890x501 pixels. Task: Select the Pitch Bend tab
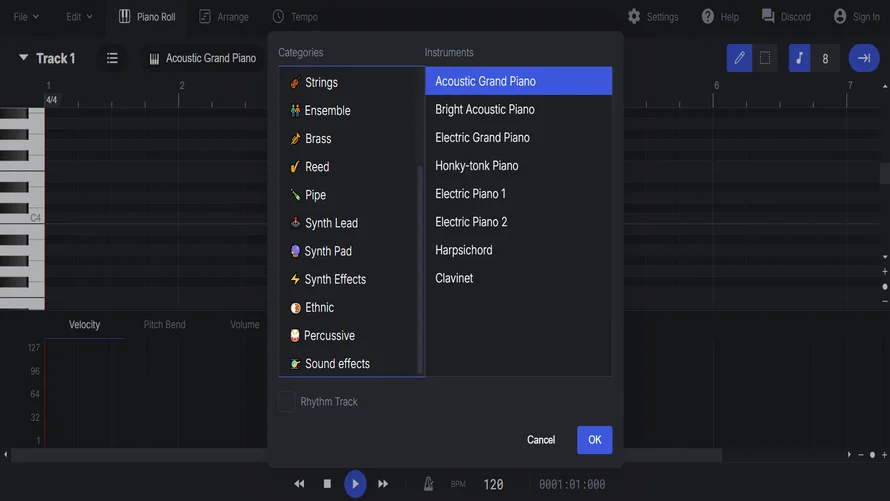(165, 325)
